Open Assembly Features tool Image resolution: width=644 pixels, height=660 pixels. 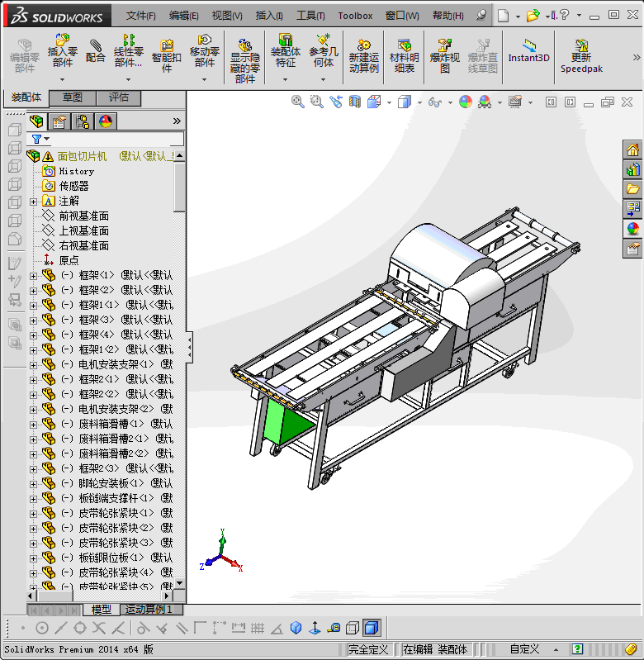click(285, 50)
